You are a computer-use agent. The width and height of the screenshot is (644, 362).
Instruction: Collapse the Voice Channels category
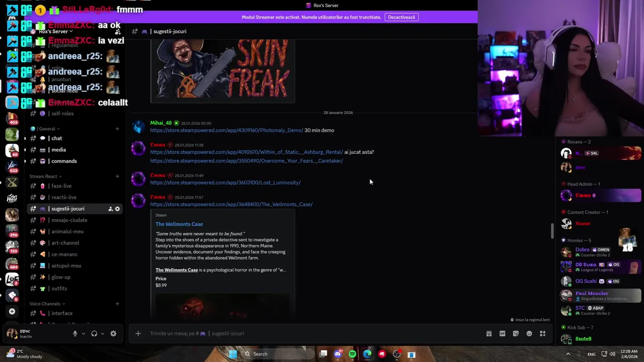(x=47, y=304)
